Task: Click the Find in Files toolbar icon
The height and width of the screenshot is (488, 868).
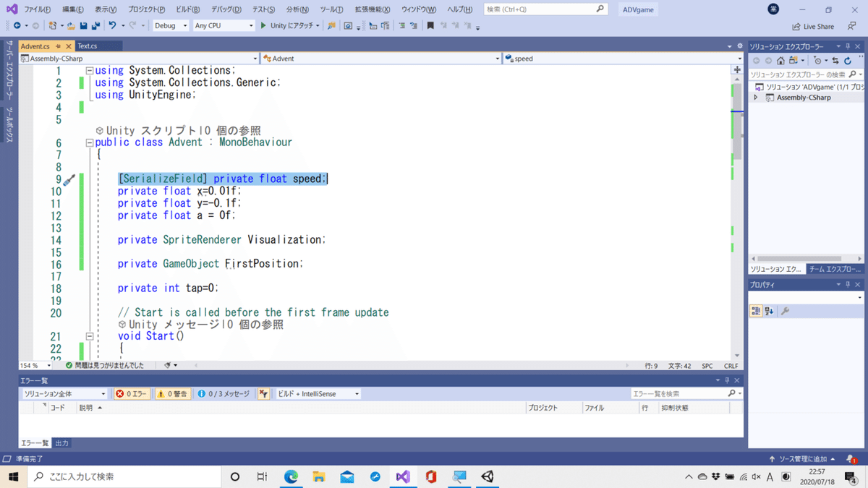Action: pyautogui.click(x=331, y=25)
